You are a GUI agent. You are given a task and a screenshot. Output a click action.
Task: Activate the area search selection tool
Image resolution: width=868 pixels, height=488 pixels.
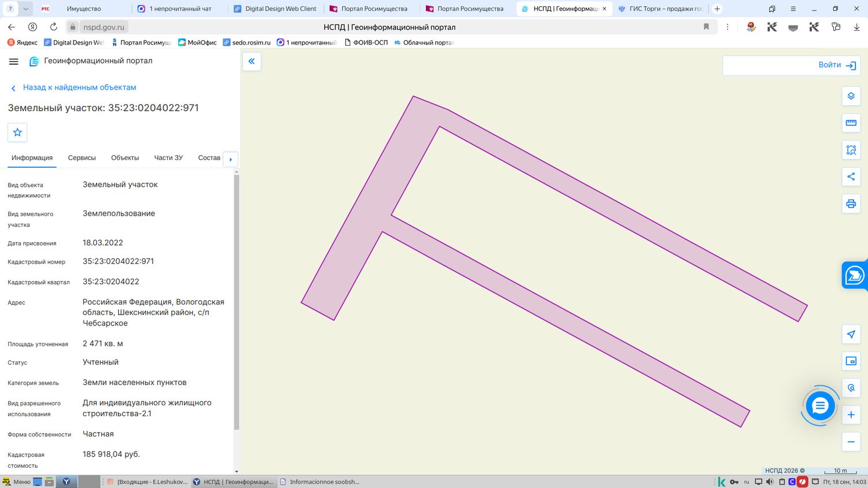[851, 150]
